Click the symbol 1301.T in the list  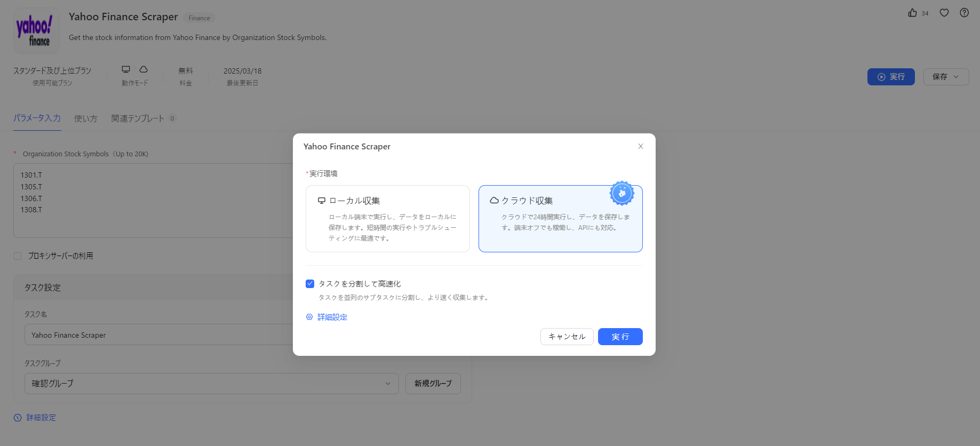point(31,175)
